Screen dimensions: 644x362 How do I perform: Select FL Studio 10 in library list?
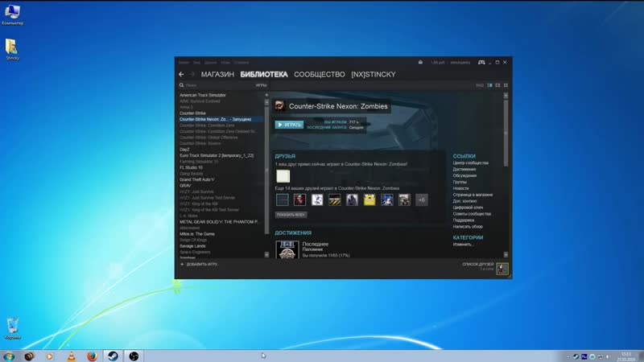click(191, 167)
